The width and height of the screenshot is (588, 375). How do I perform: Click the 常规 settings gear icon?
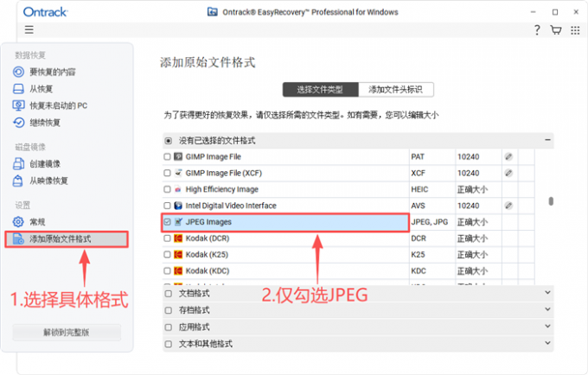(x=18, y=222)
